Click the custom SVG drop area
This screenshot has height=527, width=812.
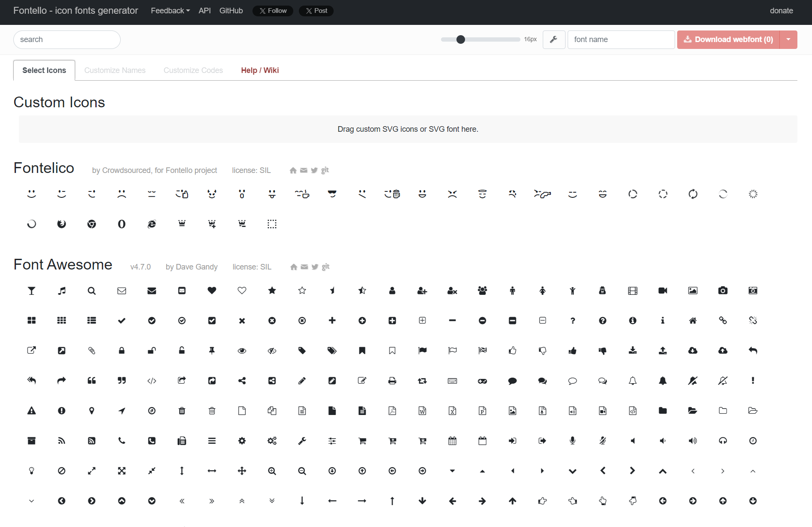408,129
